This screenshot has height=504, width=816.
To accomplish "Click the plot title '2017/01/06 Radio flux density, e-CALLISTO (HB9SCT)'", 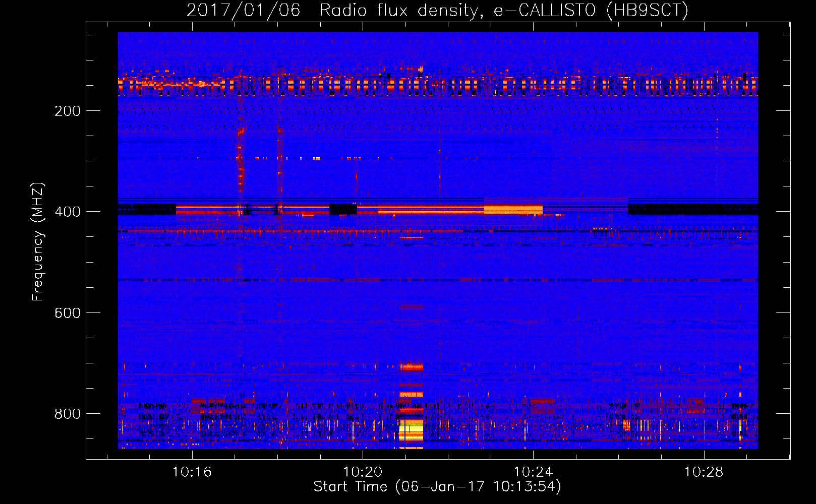I will click(x=437, y=10).
